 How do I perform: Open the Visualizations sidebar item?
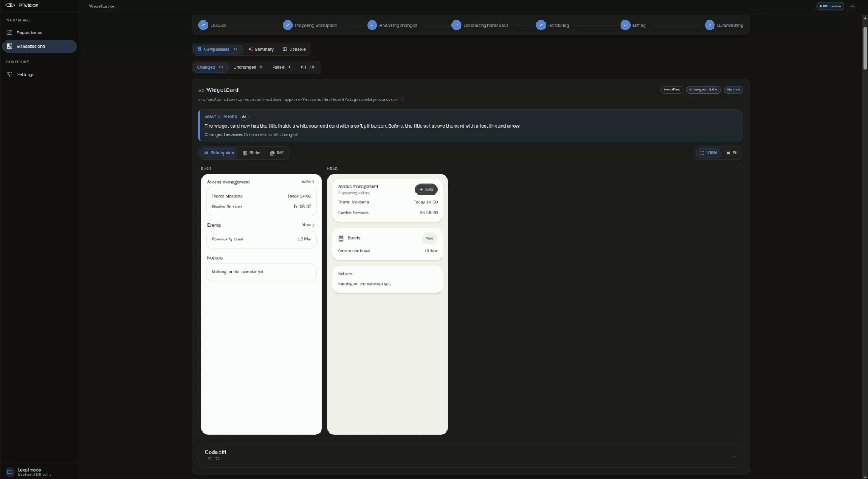(x=40, y=46)
